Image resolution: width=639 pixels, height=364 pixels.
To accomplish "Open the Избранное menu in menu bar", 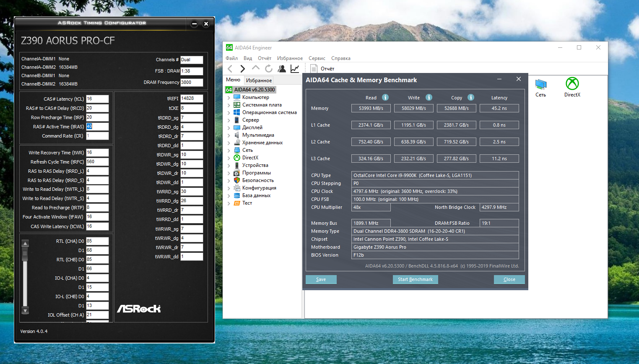I will tap(290, 58).
